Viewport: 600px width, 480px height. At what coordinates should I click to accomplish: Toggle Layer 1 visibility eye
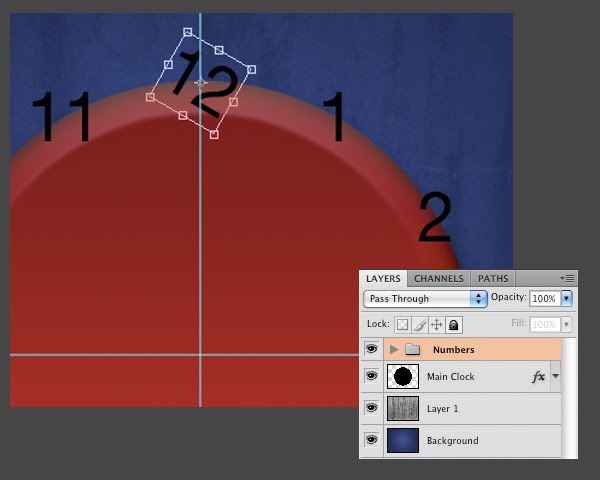click(x=371, y=409)
